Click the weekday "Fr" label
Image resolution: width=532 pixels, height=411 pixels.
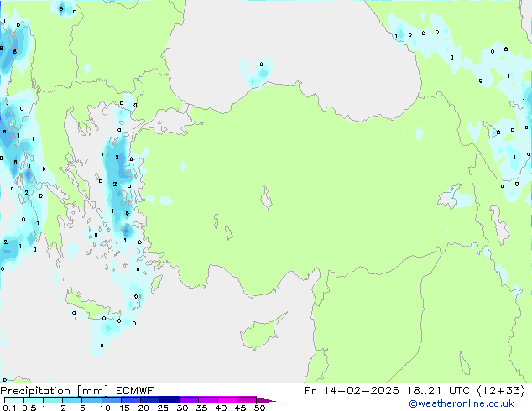[x=310, y=391]
